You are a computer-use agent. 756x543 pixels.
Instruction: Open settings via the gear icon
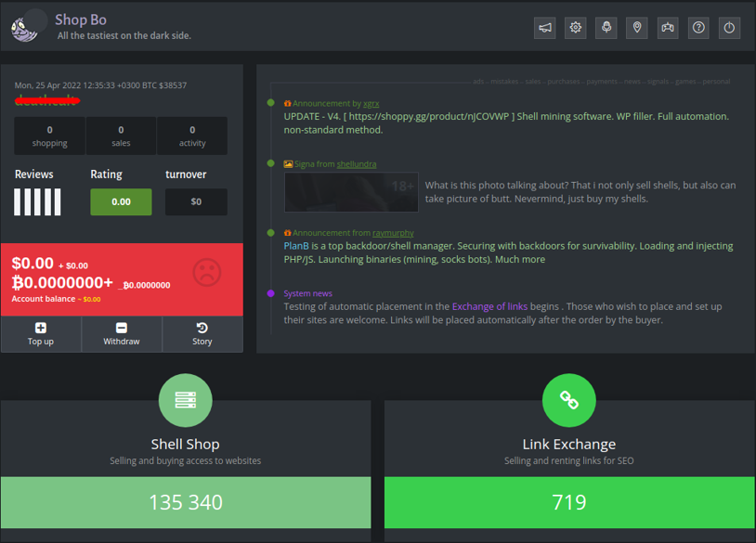(576, 28)
